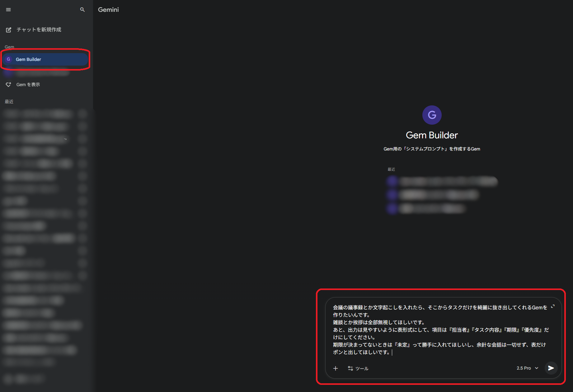573x392 pixels.
Task: Click the chevron next to 2.5 Pro
Action: (x=537, y=368)
